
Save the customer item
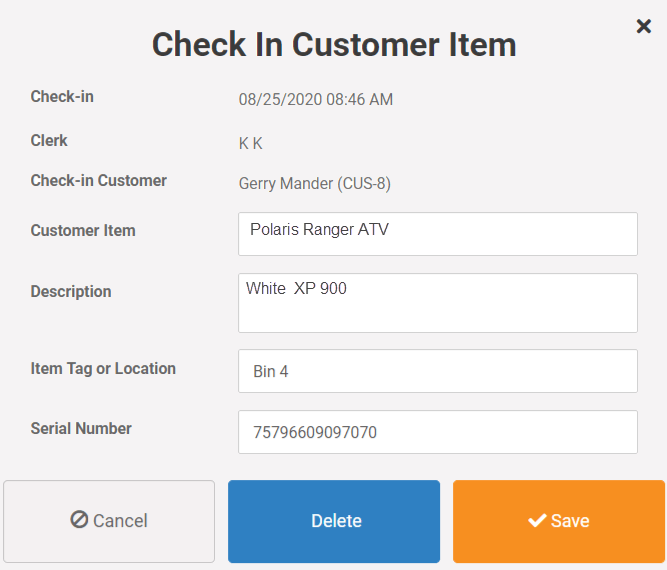559,522
